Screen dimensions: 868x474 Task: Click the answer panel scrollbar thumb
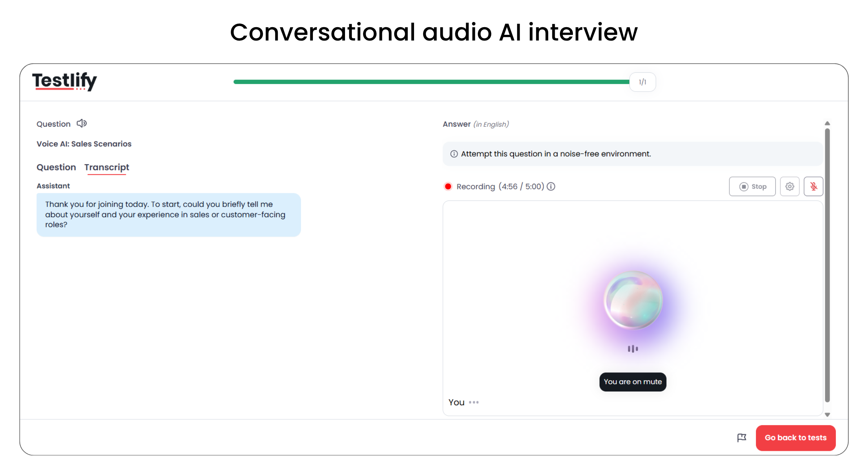click(827, 264)
